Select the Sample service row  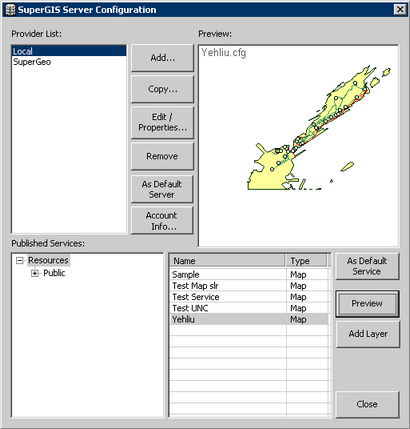pyautogui.click(x=249, y=275)
